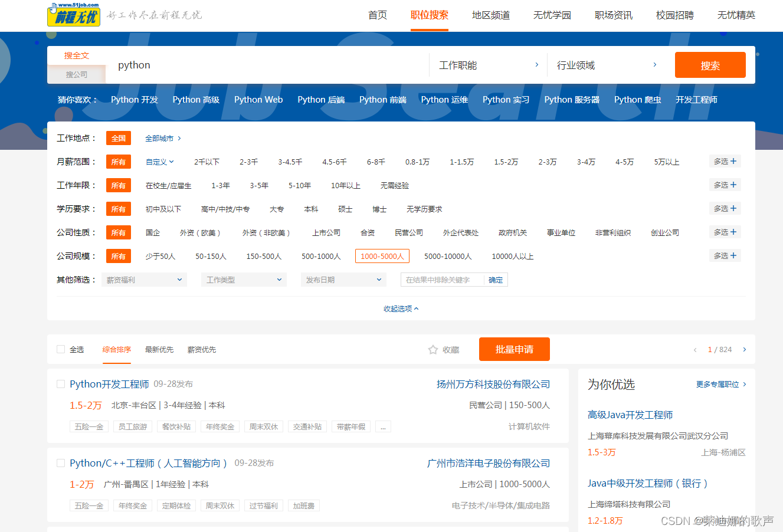Filter experience by 在校生/应届生
Screen dimensions: 783x532
[x=169, y=185]
